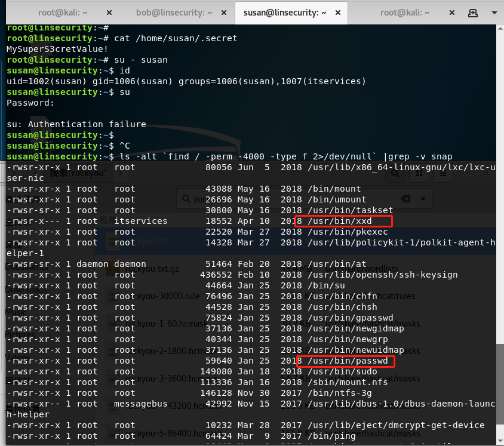Click the Password: prompt line
The image size is (504, 446).
(30, 103)
